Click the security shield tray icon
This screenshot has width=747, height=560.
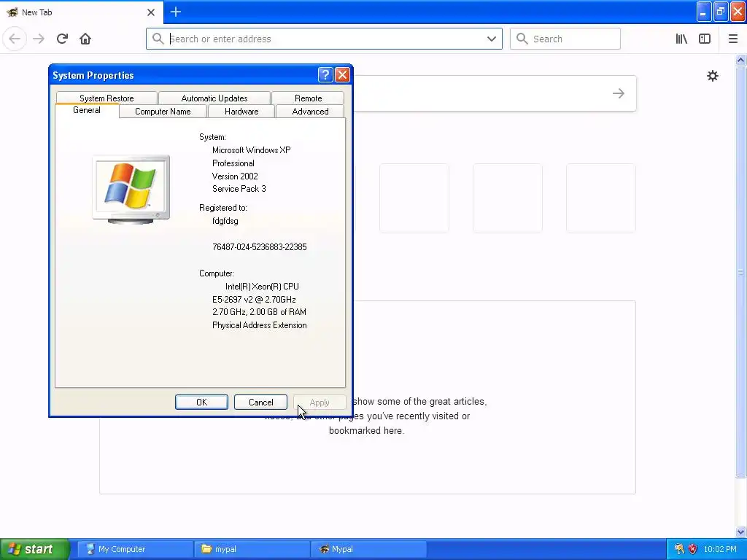693,549
